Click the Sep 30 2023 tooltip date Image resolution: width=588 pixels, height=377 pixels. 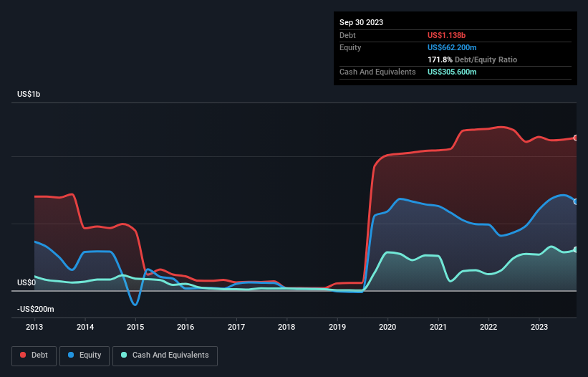361,22
